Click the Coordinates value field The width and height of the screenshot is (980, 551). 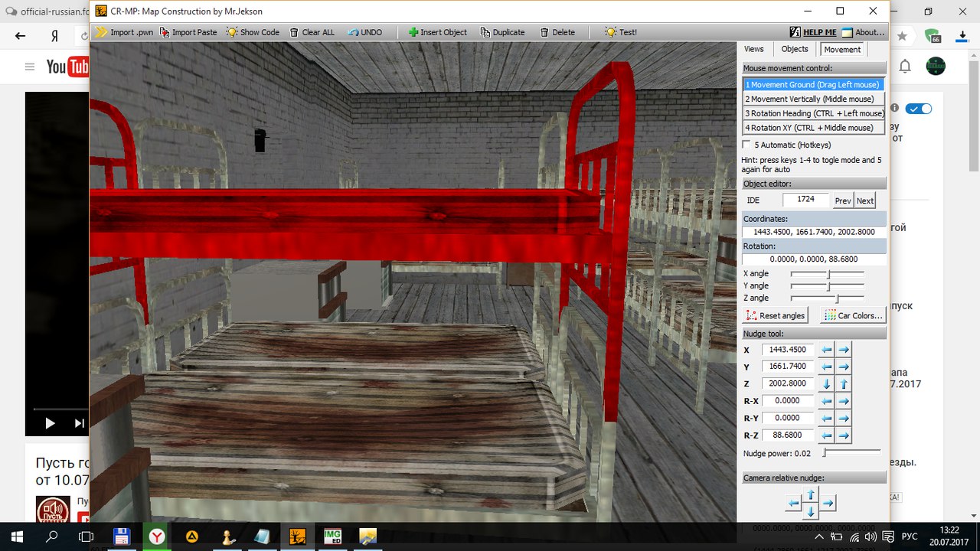(814, 232)
